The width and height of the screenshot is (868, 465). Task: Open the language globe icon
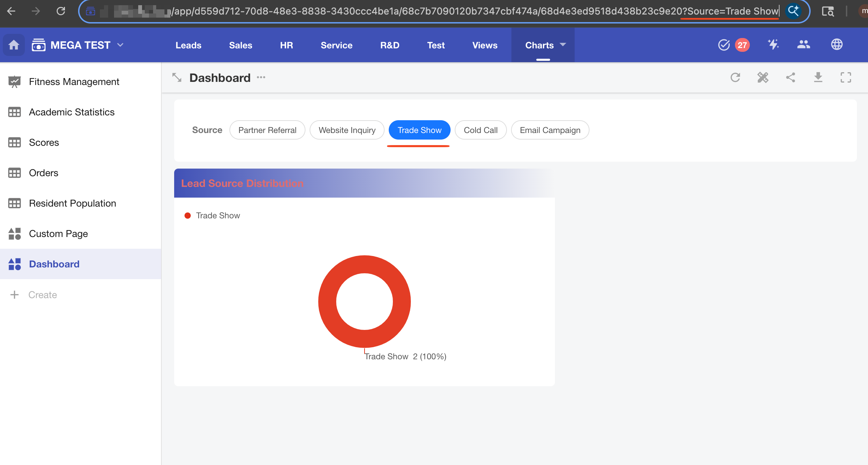837,45
